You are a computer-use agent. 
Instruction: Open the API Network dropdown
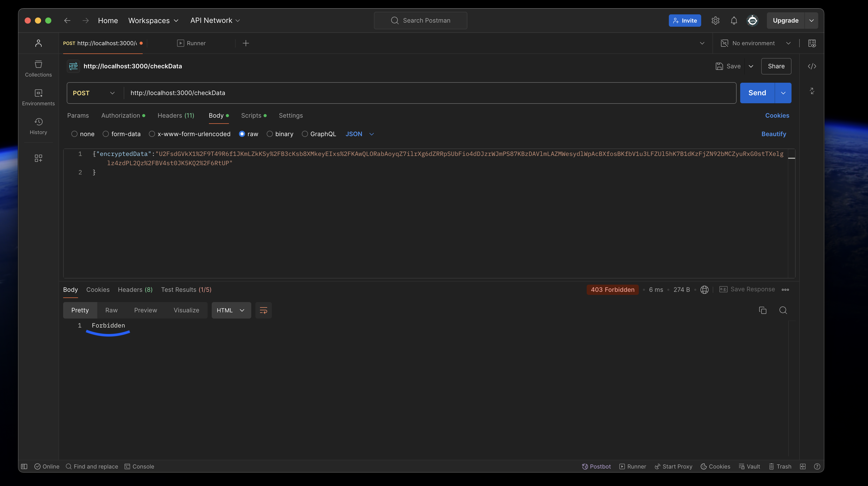click(215, 21)
